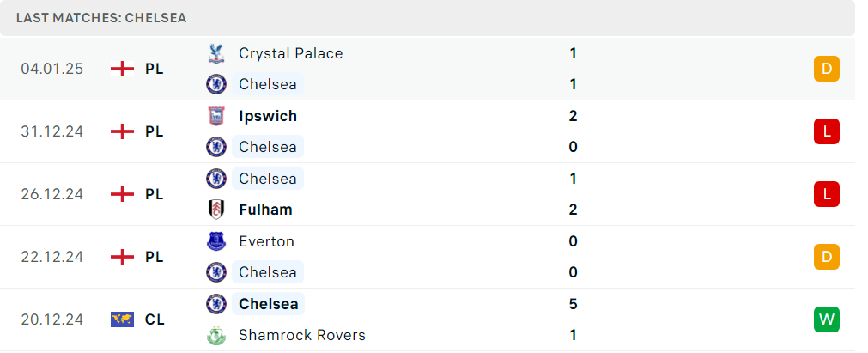This screenshot has width=868, height=353.
Task: Click the Chelsea crest in the Crystal Palace match
Action: click(x=215, y=84)
